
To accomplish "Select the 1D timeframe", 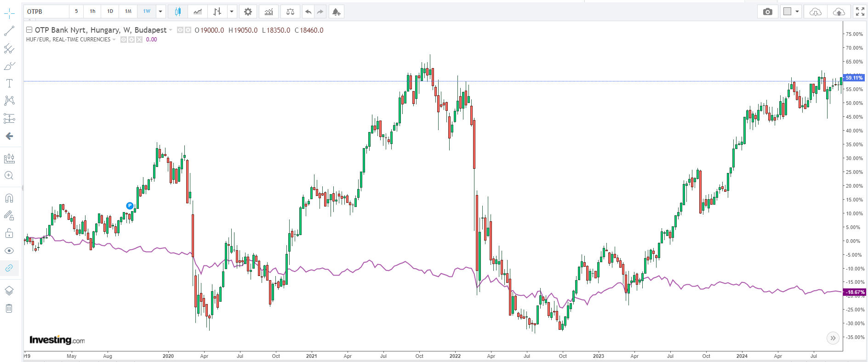I will tap(110, 11).
